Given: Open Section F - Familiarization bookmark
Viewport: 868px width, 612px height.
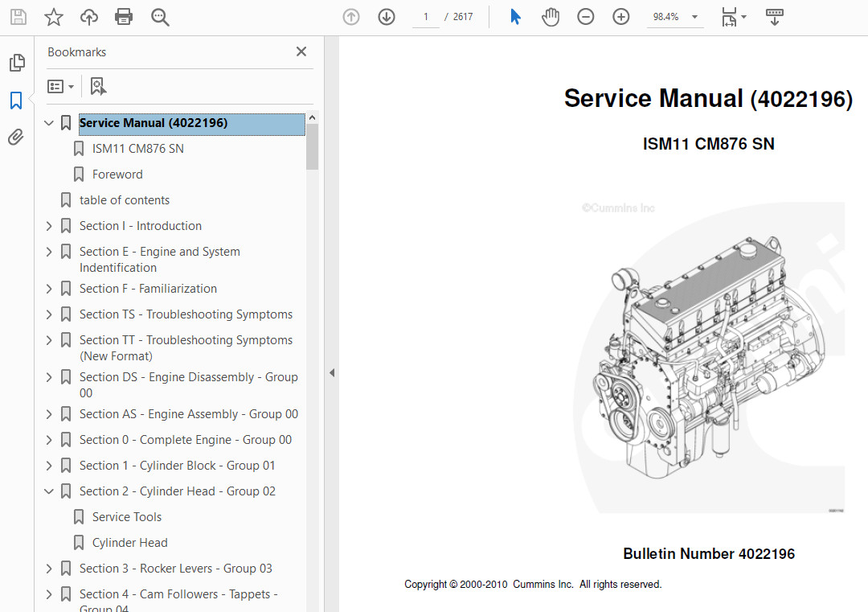Looking at the screenshot, I should pyautogui.click(x=148, y=289).
